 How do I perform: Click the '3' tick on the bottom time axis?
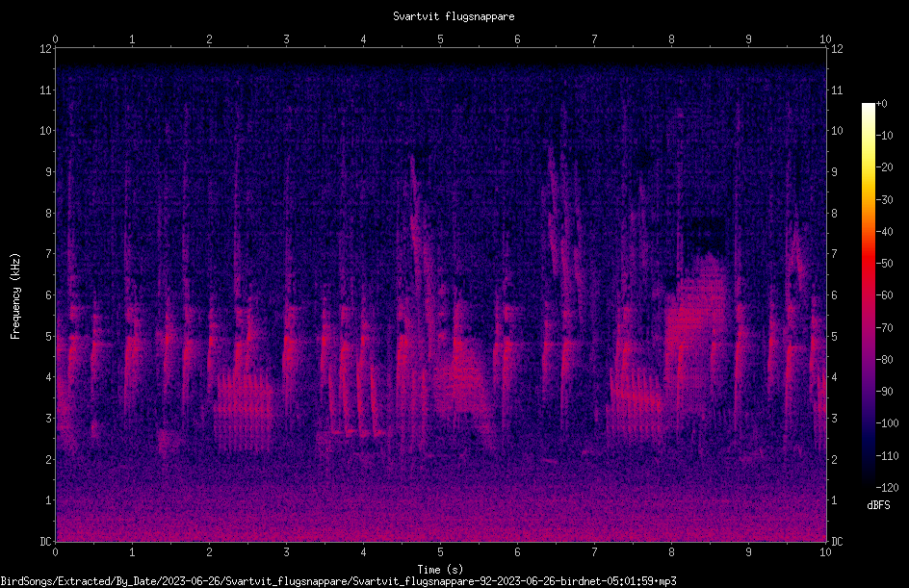click(x=286, y=552)
